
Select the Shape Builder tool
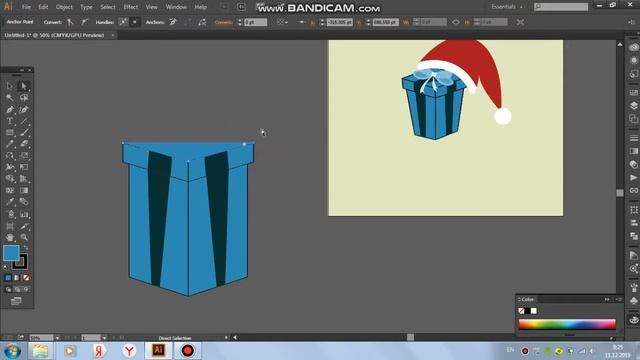click(10, 179)
